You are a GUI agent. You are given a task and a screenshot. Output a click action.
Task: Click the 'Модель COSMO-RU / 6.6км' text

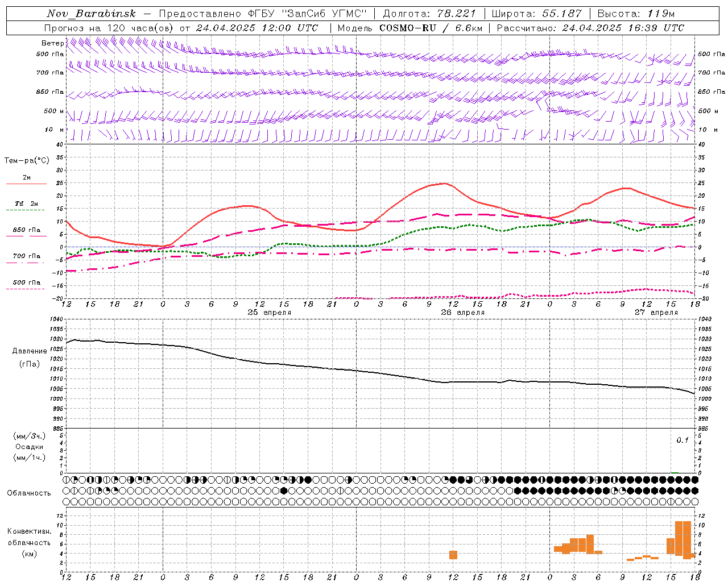click(x=410, y=28)
